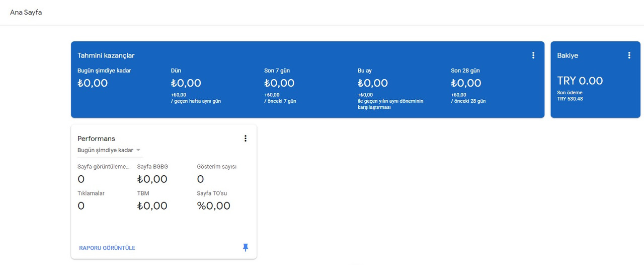The width and height of the screenshot is (644, 265).
Task: Open the RAPORU GÖRÜNTÜLE link
Action: click(x=107, y=248)
